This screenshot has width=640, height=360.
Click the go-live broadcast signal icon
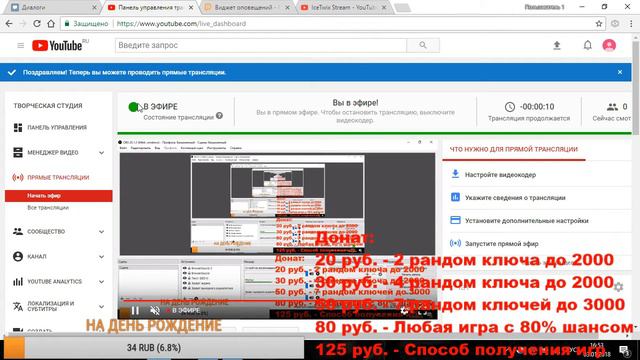pyautogui.click(x=455, y=243)
